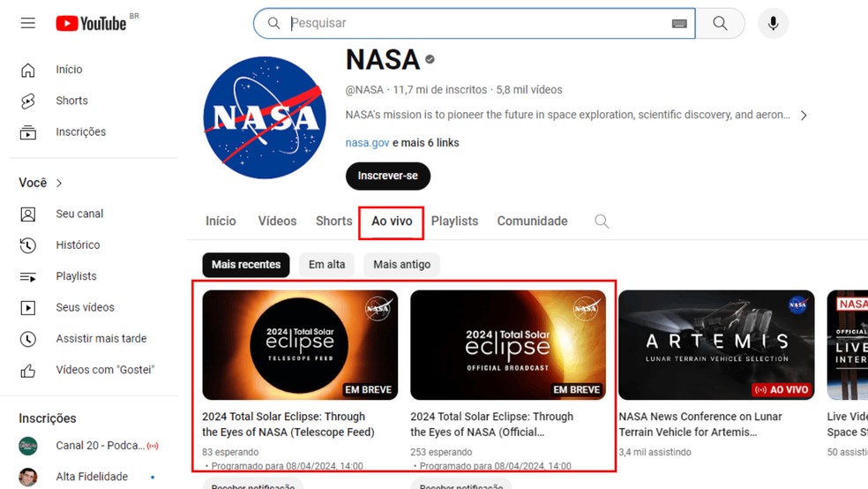Image resolution: width=868 pixels, height=489 pixels.
Task: Open the on-screen keyboard icon in search
Action: click(x=679, y=23)
